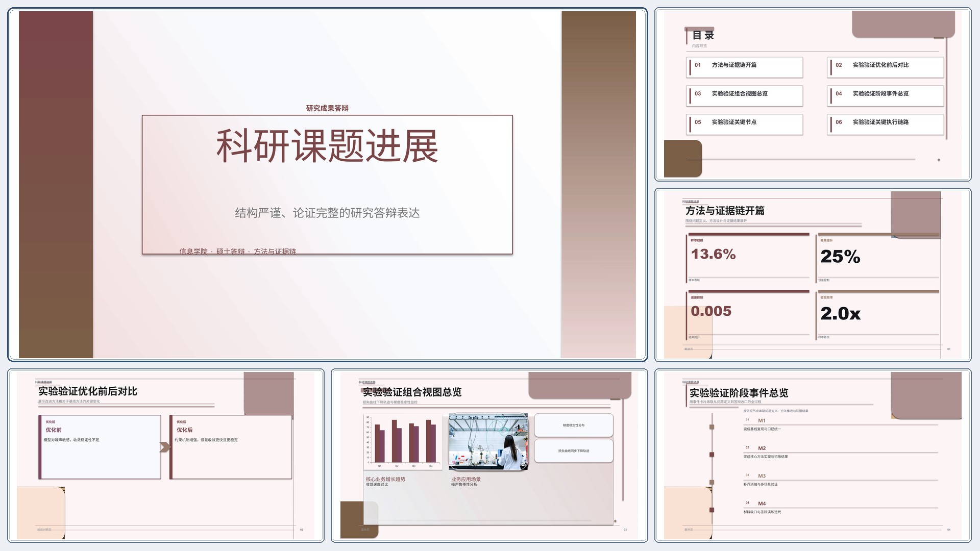Click the 13.6% metric value
Screen dimensions: 980x551
pyautogui.click(x=713, y=254)
